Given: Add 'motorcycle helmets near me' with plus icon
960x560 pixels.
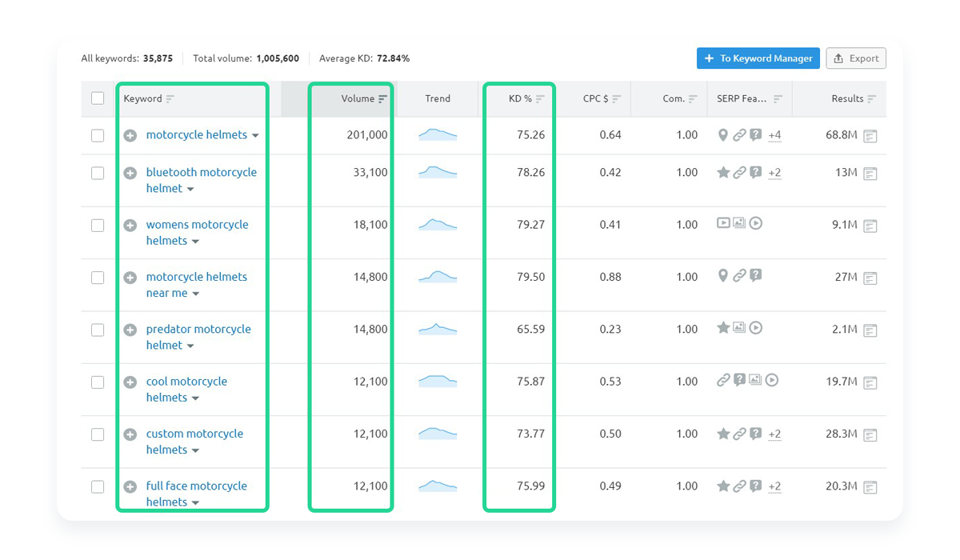Looking at the screenshot, I should click(130, 278).
